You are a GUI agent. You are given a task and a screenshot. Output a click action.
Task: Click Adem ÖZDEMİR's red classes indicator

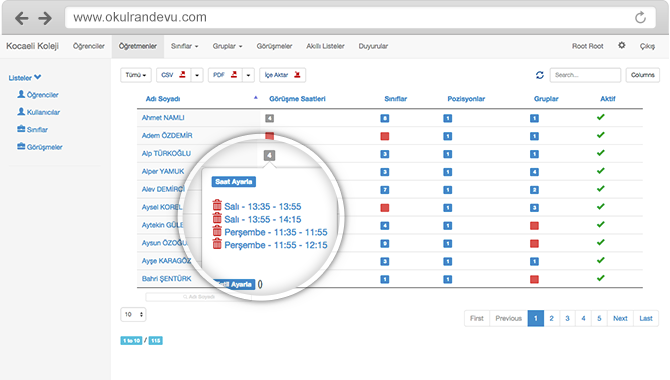[x=385, y=136]
